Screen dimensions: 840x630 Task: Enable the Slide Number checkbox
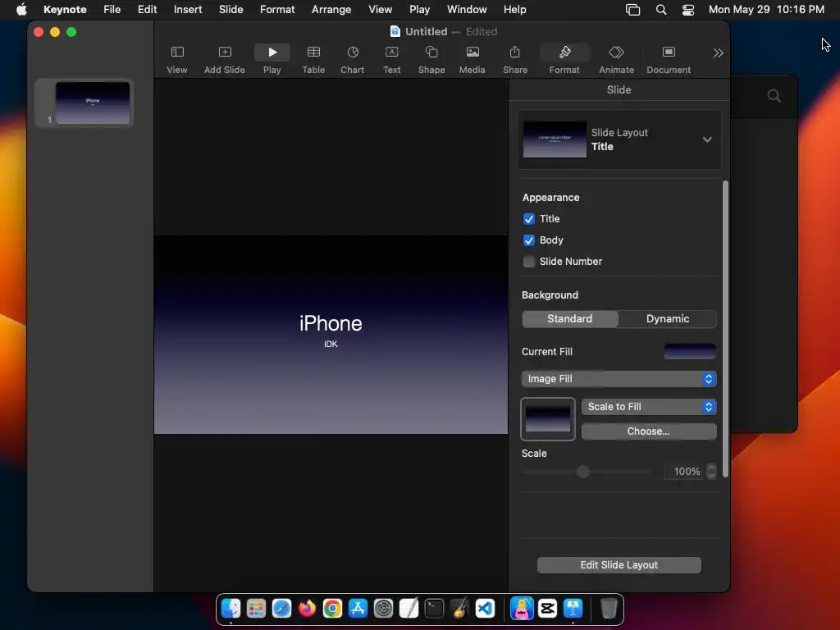(x=529, y=262)
